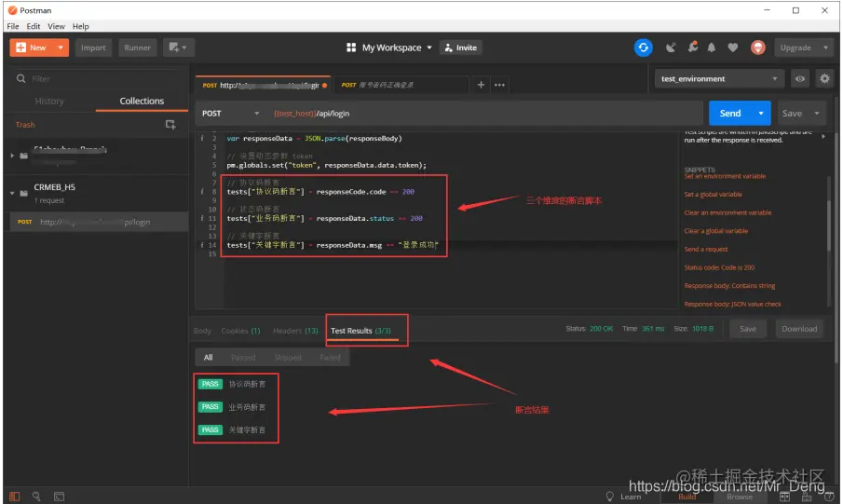Open the response Headers tab

pyautogui.click(x=295, y=331)
